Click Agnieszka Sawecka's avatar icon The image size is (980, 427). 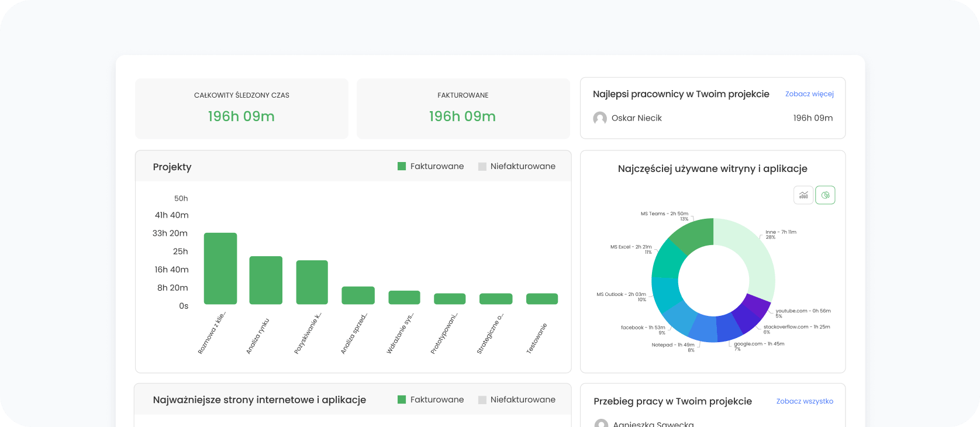click(x=601, y=423)
